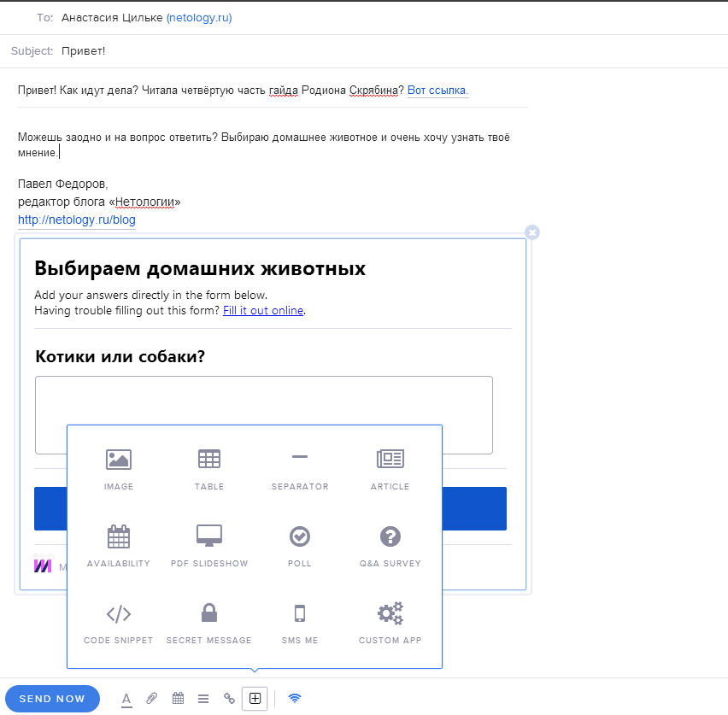Viewport: 728px width, 715px height.
Task: Click inside the survey answer text box
Action: tap(262, 401)
